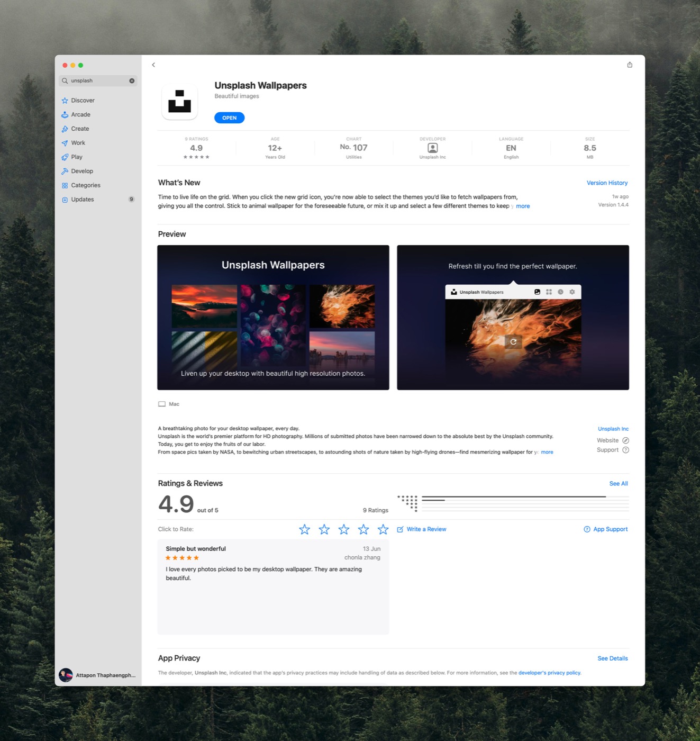
Task: Rate the app with the third star
Action: click(x=344, y=529)
